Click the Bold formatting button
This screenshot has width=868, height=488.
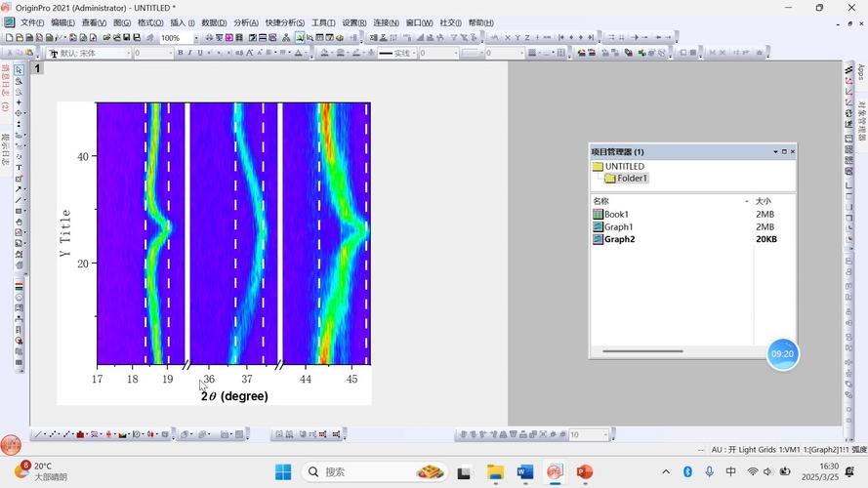coord(180,53)
